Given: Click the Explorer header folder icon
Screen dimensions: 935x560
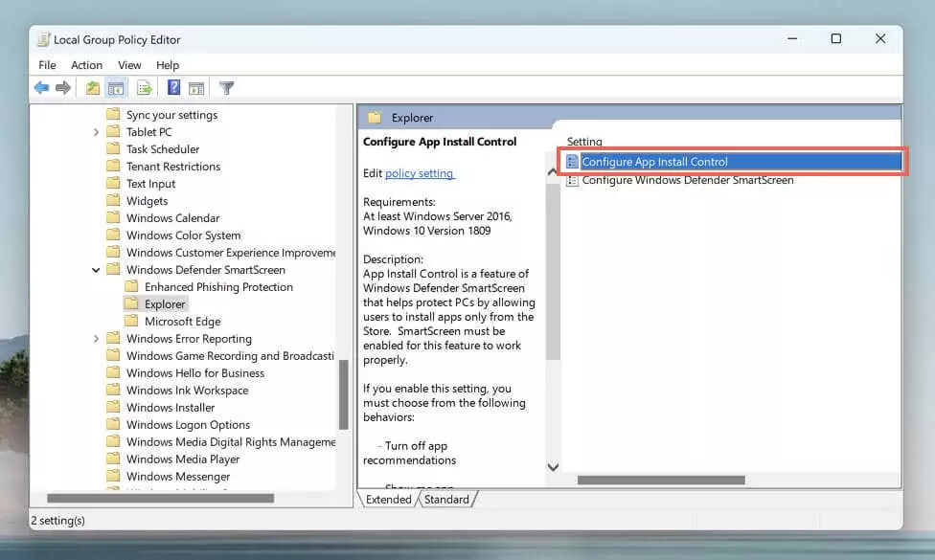Looking at the screenshot, I should [375, 118].
